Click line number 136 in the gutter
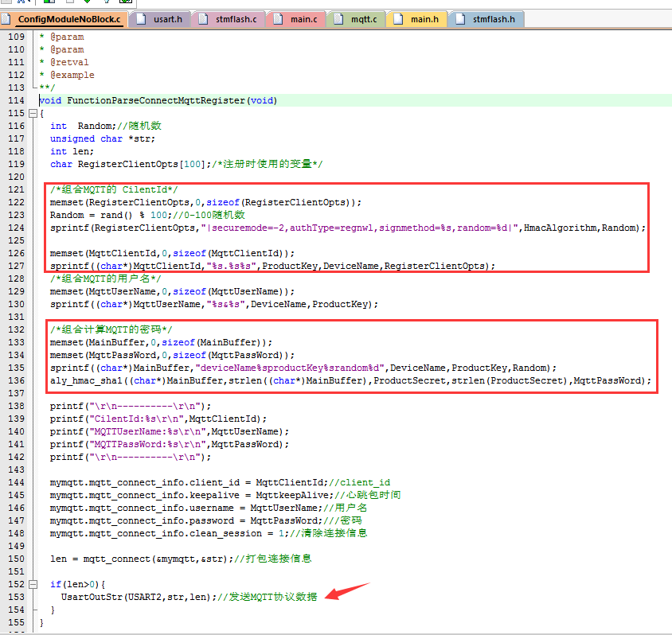This screenshot has height=635, width=672. coord(16,380)
